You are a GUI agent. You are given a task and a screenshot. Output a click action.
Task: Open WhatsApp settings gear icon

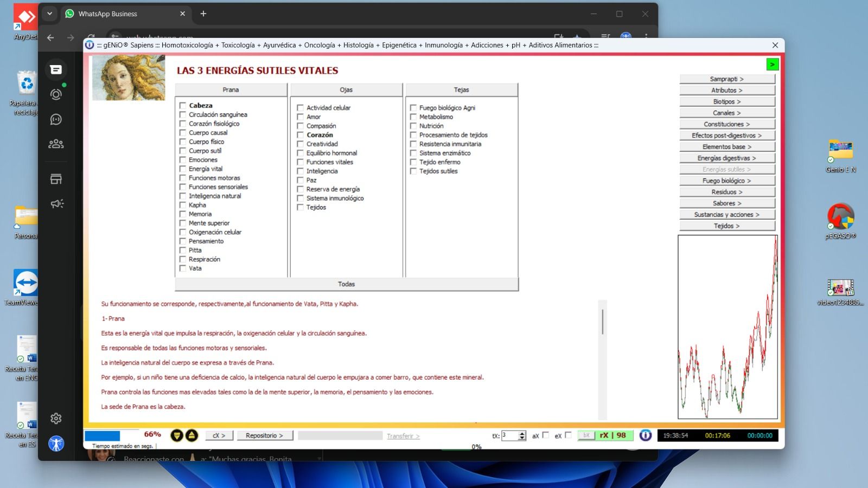click(x=56, y=419)
